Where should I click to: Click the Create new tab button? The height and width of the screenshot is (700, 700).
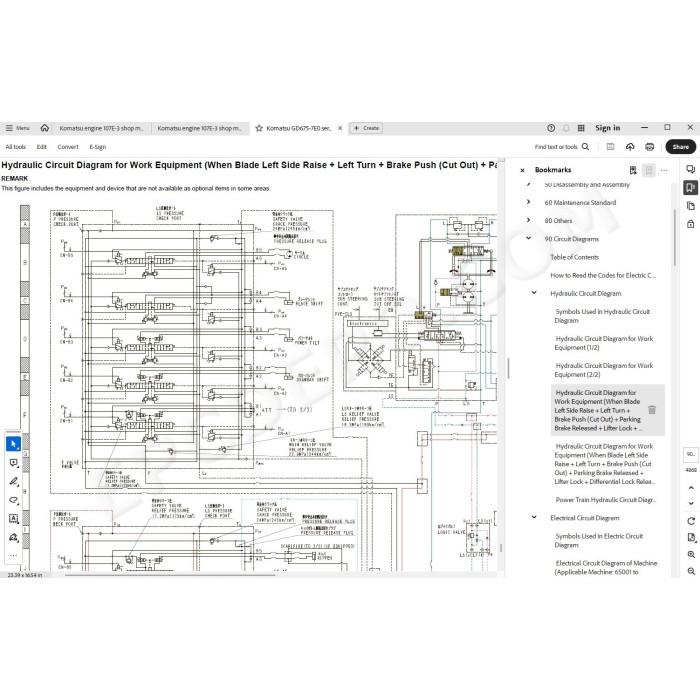(366, 128)
